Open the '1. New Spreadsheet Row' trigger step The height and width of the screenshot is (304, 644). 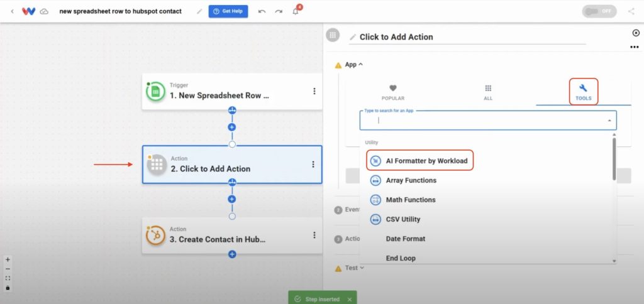pyautogui.click(x=232, y=91)
